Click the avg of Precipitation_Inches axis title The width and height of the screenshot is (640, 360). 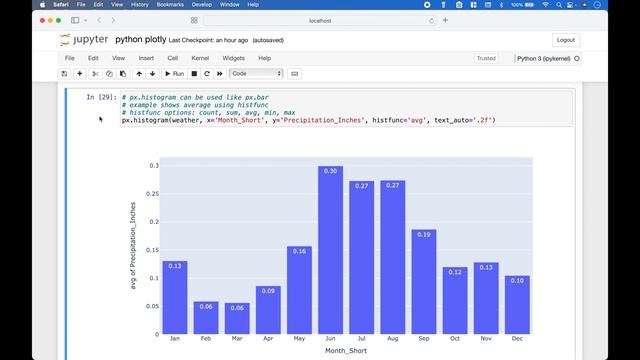[x=133, y=246]
